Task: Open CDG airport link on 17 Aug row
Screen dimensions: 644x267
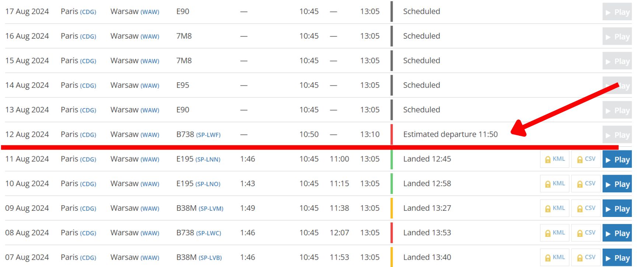Action: click(88, 12)
